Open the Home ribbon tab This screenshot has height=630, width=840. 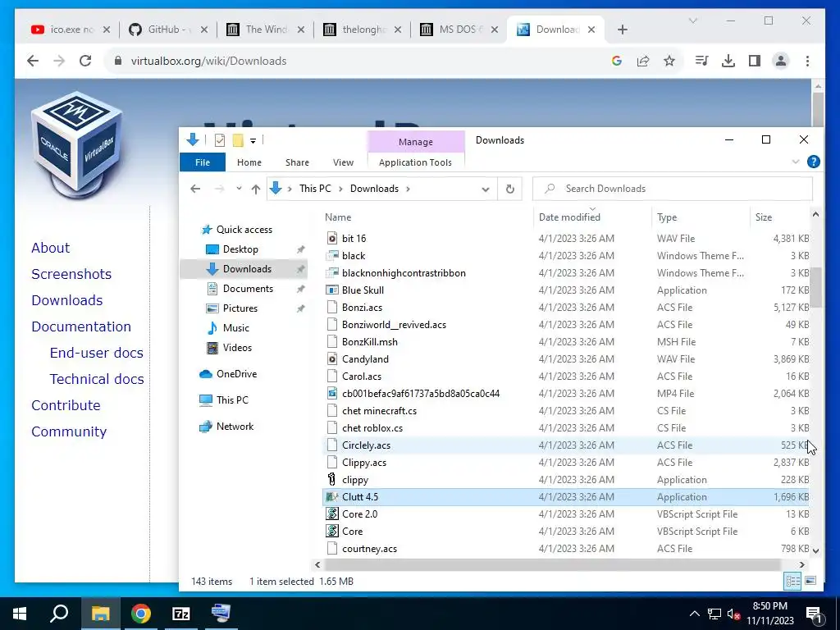click(x=249, y=162)
